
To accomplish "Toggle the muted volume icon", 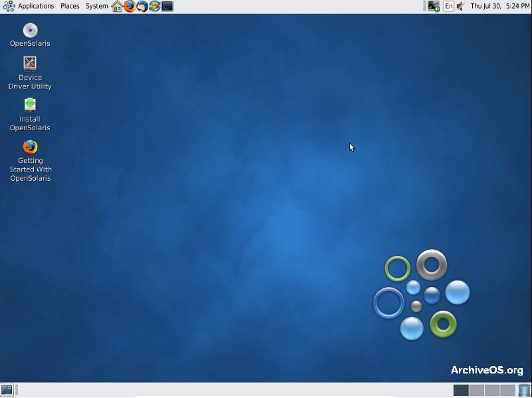I will pyautogui.click(x=460, y=6).
